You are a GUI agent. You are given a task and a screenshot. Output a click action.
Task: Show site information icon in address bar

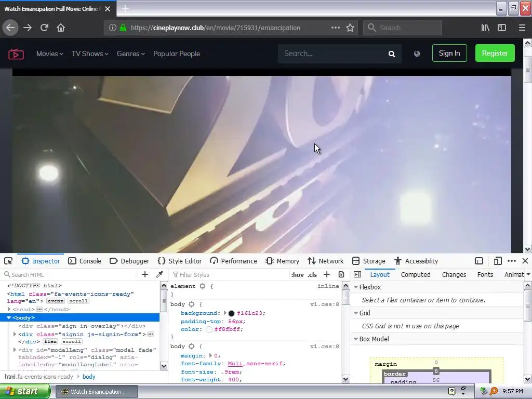pyautogui.click(x=113, y=28)
